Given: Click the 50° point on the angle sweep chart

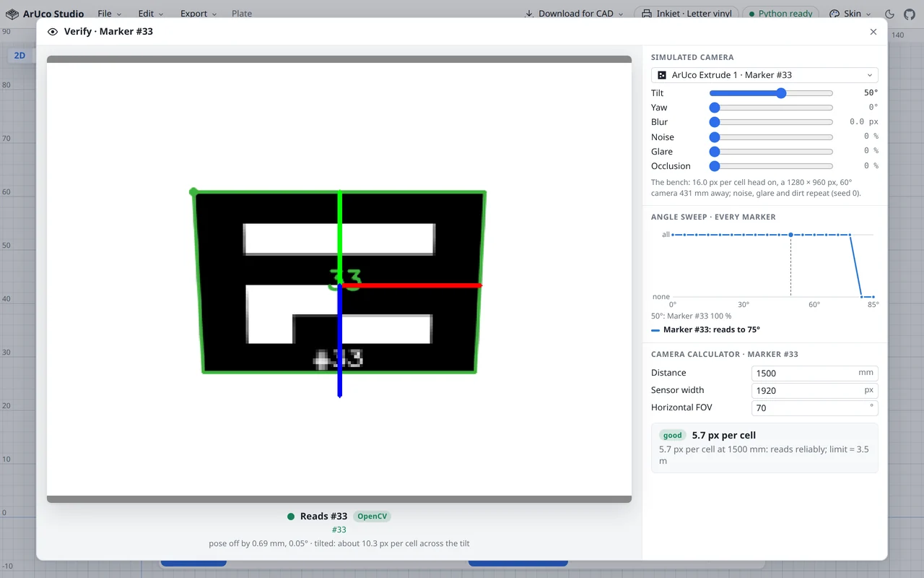Looking at the screenshot, I should point(791,235).
